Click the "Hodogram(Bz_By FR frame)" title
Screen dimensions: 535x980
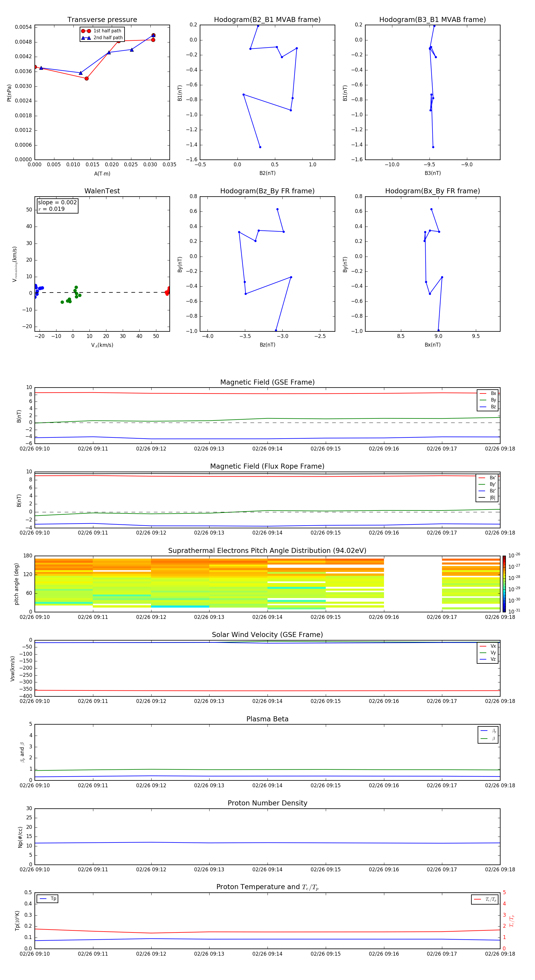(x=267, y=191)
